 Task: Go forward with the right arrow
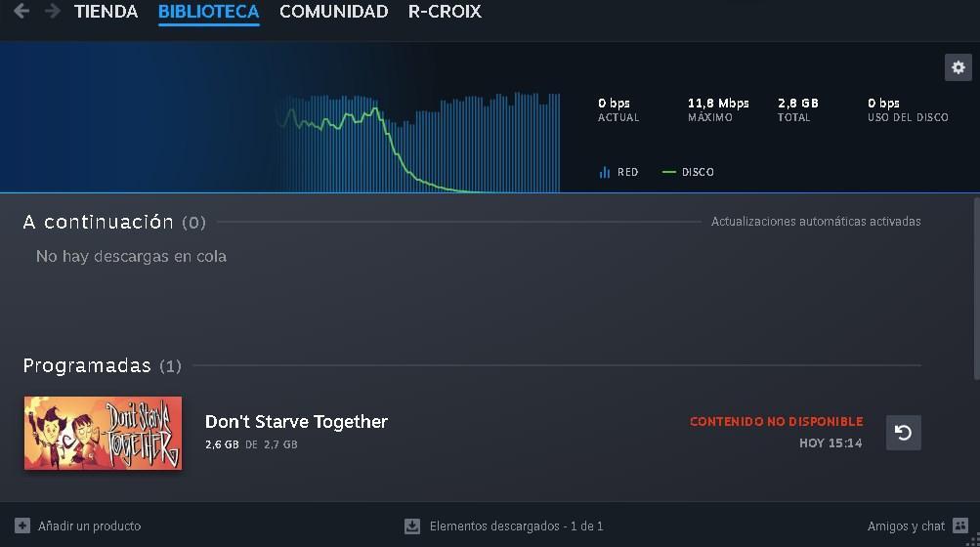tap(53, 12)
